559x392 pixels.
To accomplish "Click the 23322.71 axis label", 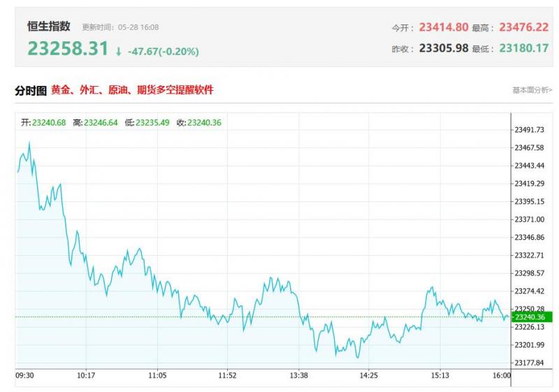I will pos(530,255).
